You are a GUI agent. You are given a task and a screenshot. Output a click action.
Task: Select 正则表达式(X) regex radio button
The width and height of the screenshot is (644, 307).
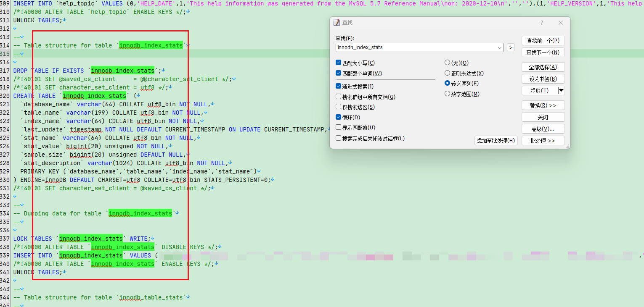point(464,73)
